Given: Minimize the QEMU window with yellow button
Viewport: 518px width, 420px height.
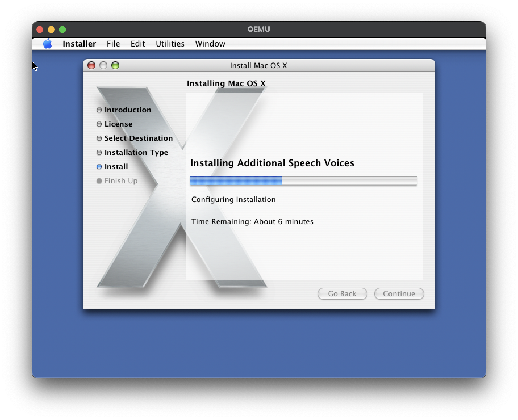Looking at the screenshot, I should [x=51, y=30].
